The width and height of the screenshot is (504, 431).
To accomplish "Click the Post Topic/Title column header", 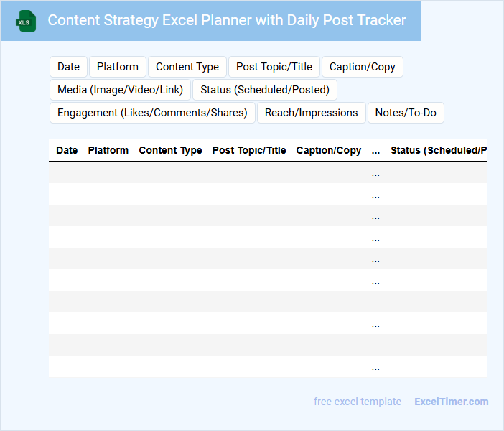I will click(x=249, y=150).
